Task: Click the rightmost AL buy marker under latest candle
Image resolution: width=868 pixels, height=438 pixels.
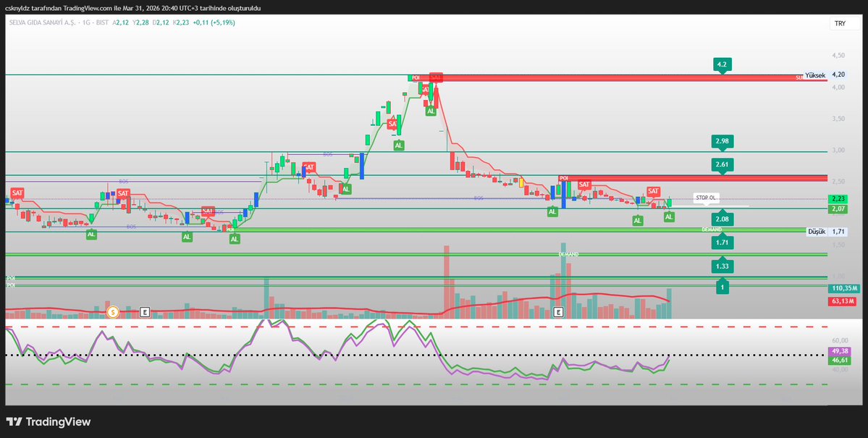Action: click(x=669, y=217)
